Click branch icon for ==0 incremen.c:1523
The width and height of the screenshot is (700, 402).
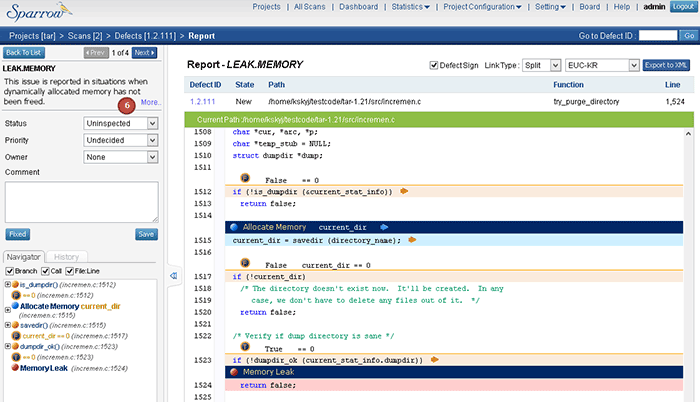tap(16, 357)
